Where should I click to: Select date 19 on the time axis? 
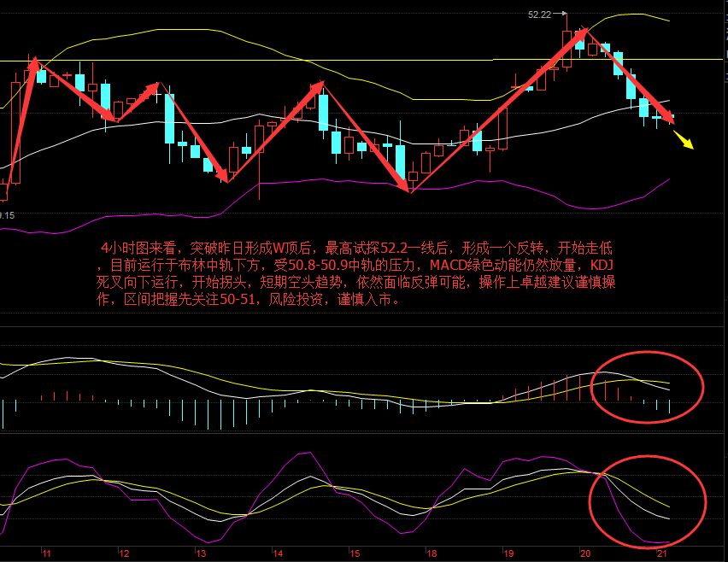click(509, 553)
